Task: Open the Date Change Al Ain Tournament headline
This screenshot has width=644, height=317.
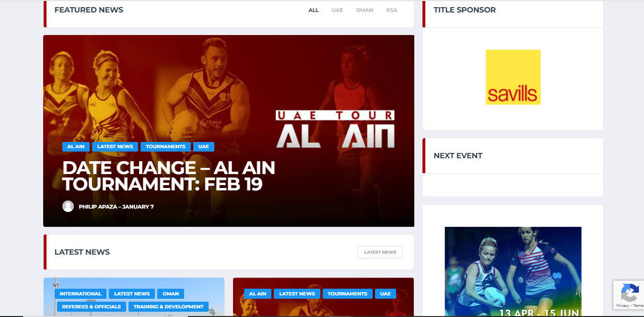Action: pos(169,176)
